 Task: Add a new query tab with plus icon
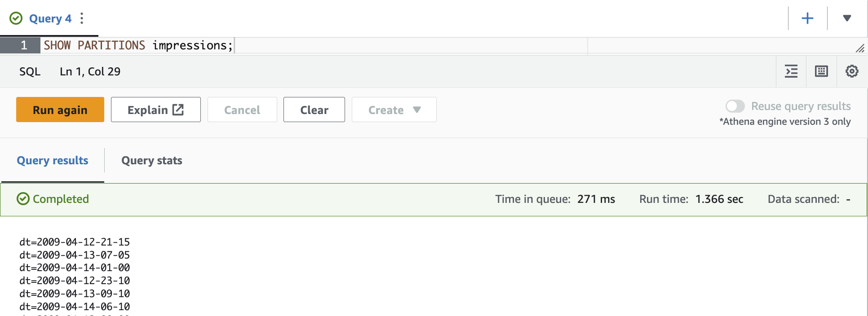point(807,18)
